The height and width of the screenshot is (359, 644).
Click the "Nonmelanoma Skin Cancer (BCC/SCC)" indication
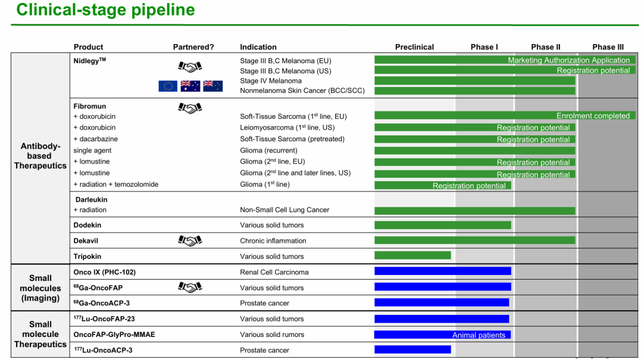(x=302, y=91)
